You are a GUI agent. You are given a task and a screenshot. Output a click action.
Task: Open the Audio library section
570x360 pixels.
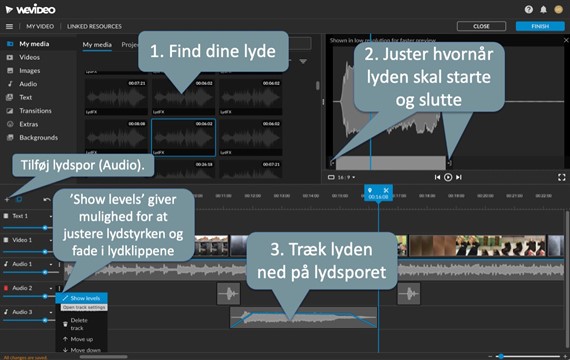[x=28, y=84]
